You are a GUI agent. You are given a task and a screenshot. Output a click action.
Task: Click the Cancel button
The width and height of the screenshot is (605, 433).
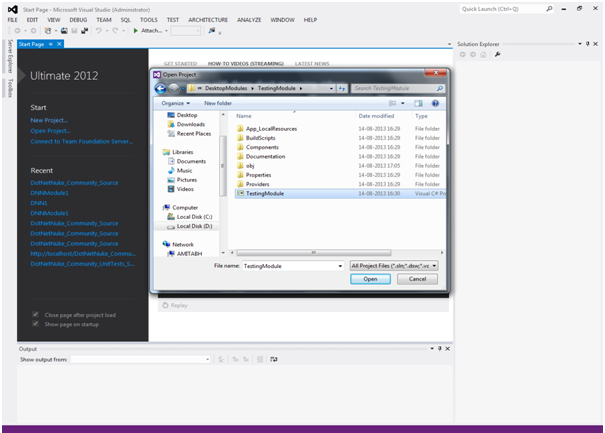pyautogui.click(x=417, y=279)
